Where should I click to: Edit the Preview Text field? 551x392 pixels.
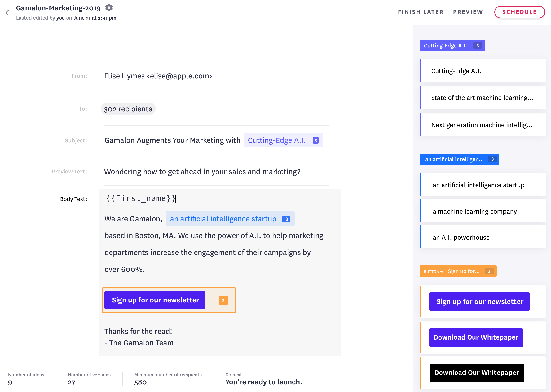202,172
